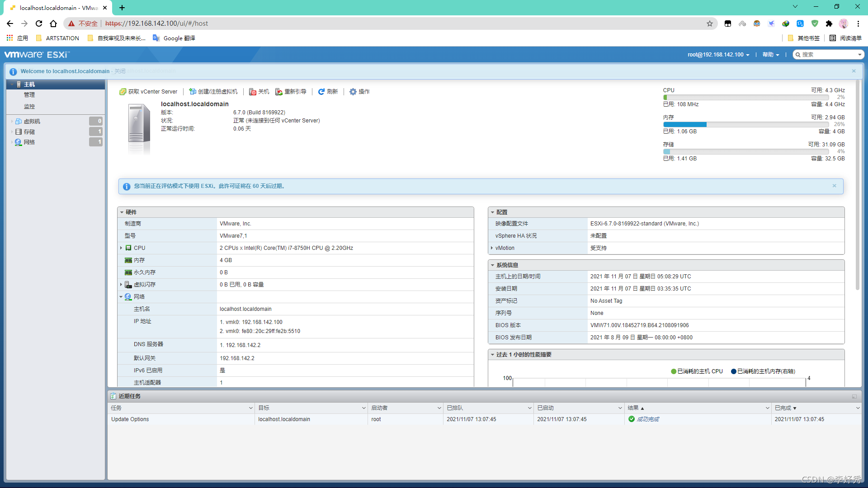Open the Initiator (启动者) column dropdown

point(439,408)
